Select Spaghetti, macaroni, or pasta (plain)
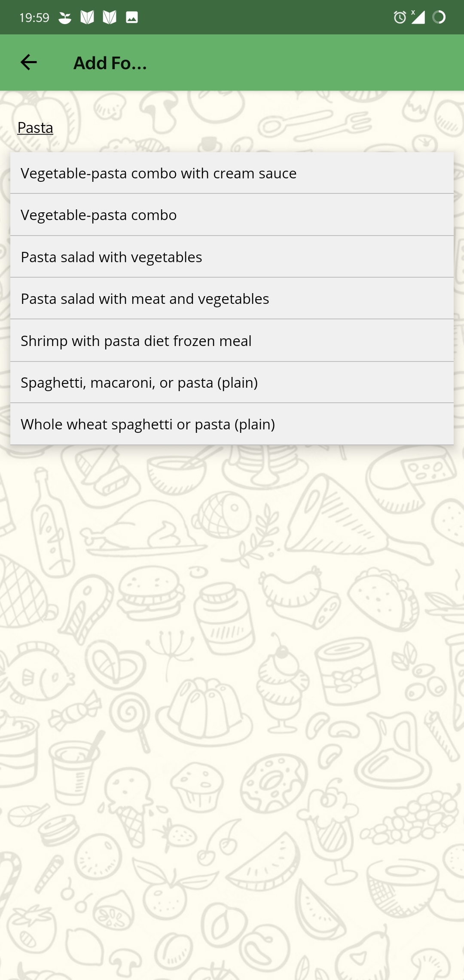Screen dimensions: 464x980 pos(232,383)
